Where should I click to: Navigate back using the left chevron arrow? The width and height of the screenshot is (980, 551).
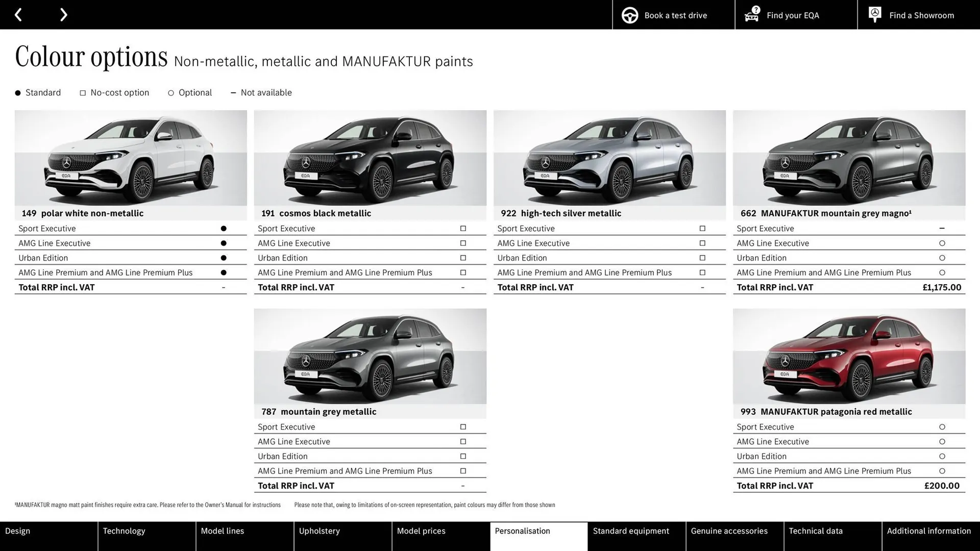pos(18,14)
